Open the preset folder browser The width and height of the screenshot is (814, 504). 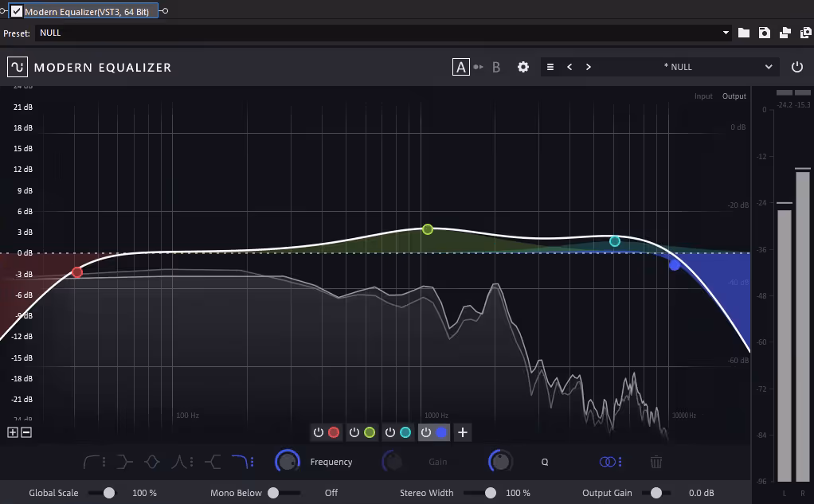tap(744, 33)
